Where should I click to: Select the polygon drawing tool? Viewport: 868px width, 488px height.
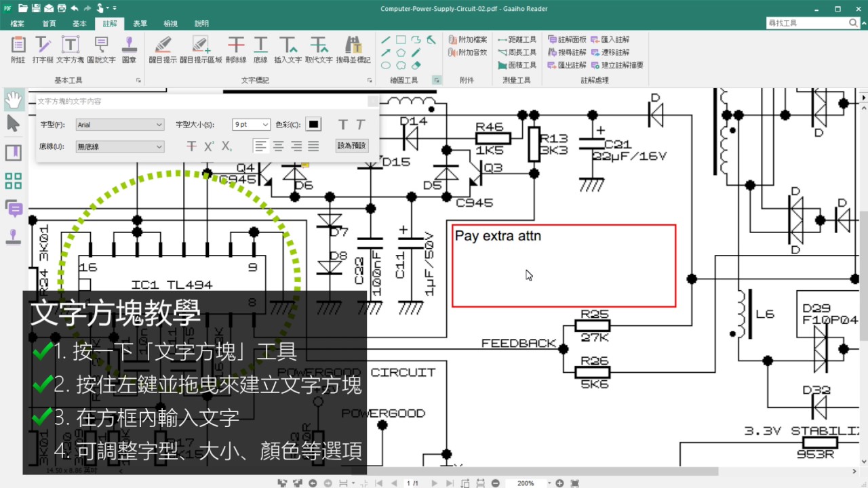(x=401, y=53)
